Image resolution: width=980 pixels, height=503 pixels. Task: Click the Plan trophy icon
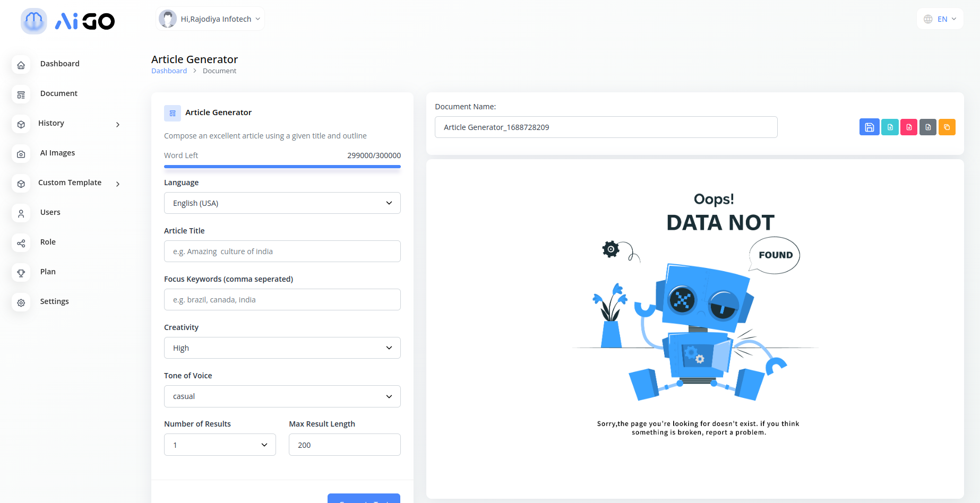click(21, 273)
